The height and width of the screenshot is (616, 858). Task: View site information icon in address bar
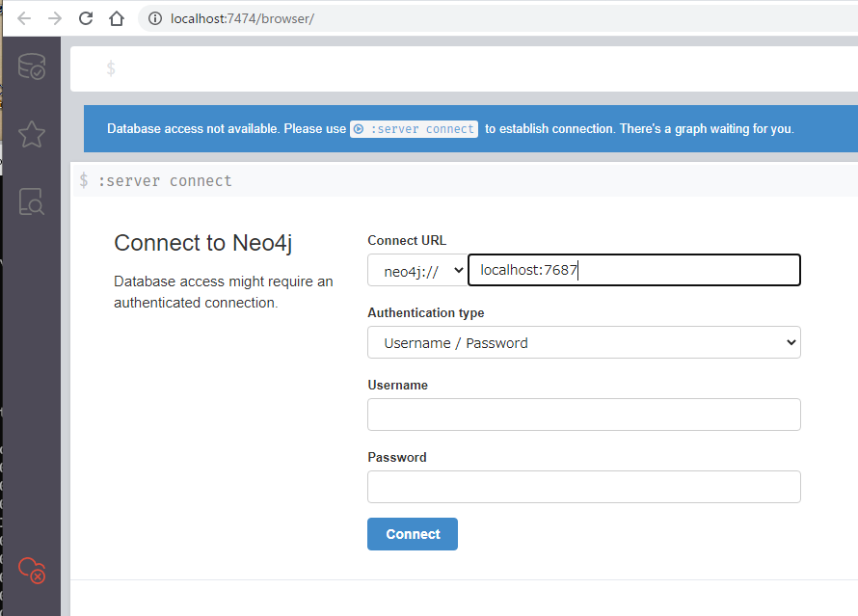[x=155, y=18]
